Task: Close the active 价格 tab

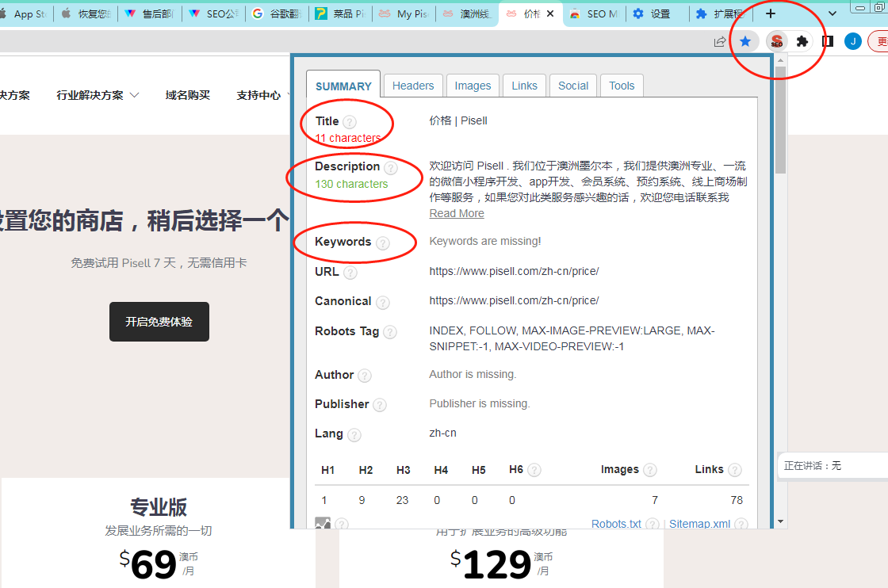Action: [550, 13]
